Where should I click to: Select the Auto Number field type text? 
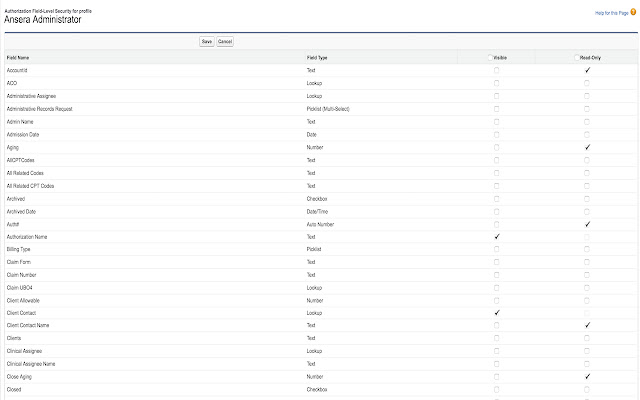click(x=320, y=224)
